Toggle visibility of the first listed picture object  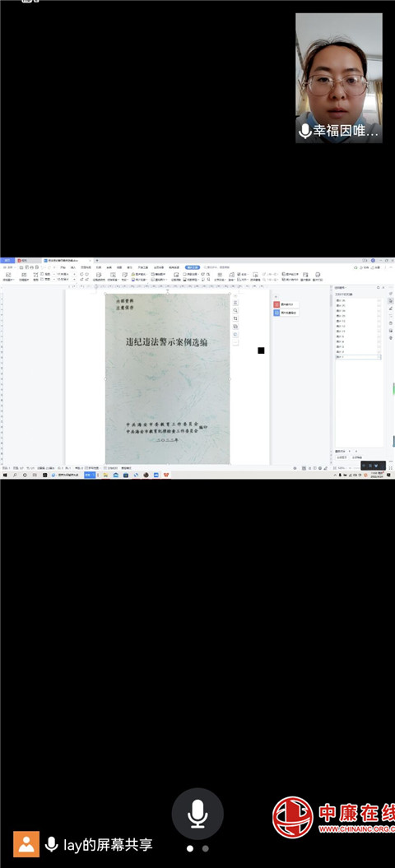tap(379, 300)
